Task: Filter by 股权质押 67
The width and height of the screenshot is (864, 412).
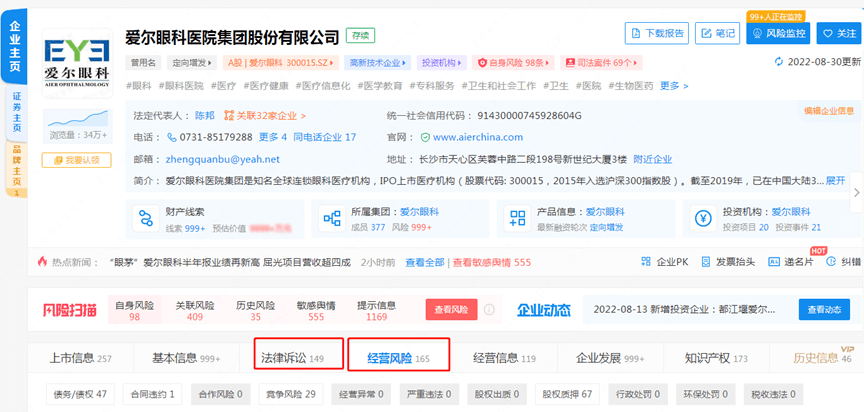Action: click(x=567, y=394)
